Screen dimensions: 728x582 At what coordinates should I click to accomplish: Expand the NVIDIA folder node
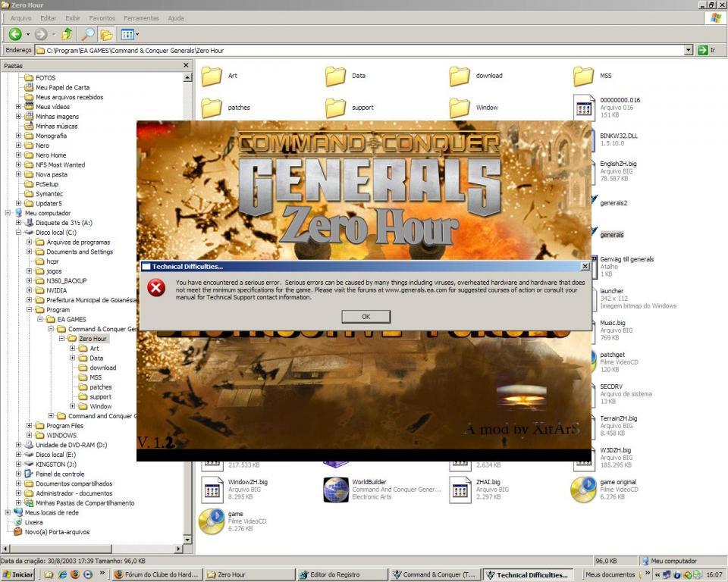(x=30, y=290)
